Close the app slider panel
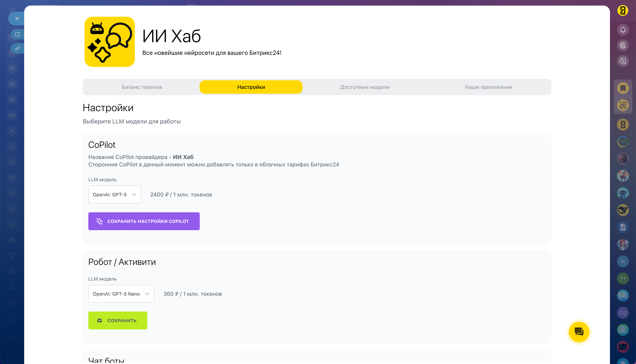 point(17,19)
